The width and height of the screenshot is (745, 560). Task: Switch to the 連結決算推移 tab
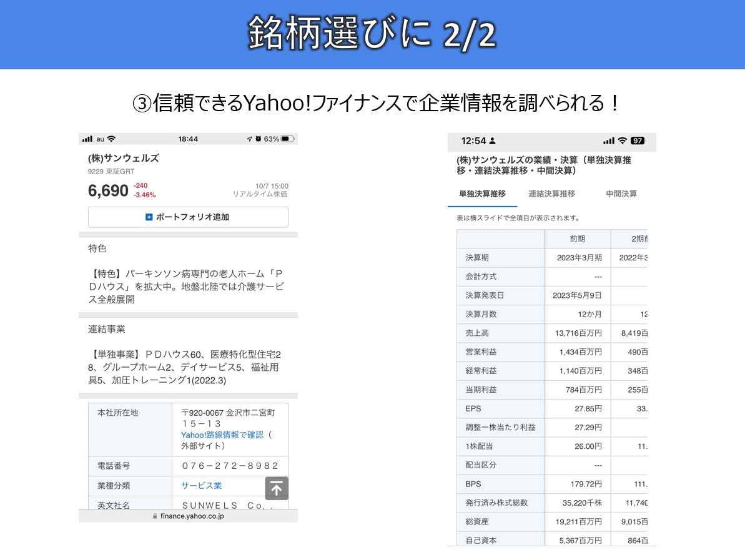(551, 194)
